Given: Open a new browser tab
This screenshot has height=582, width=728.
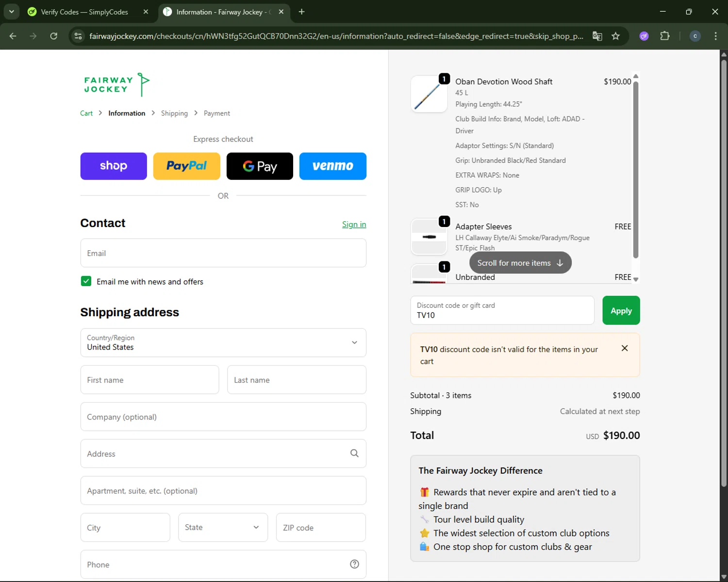Looking at the screenshot, I should point(301,12).
